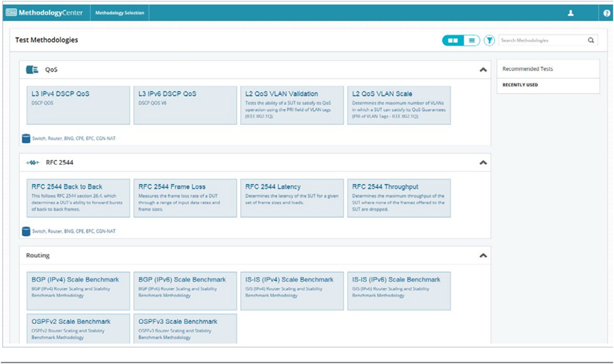
Task: Click the database icon under QoS cards
Action: click(26, 138)
